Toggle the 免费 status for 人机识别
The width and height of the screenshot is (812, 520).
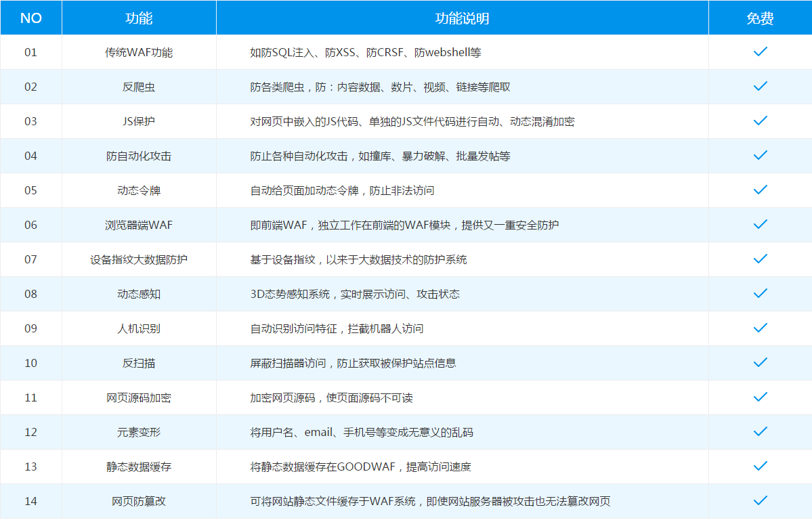[x=760, y=328]
